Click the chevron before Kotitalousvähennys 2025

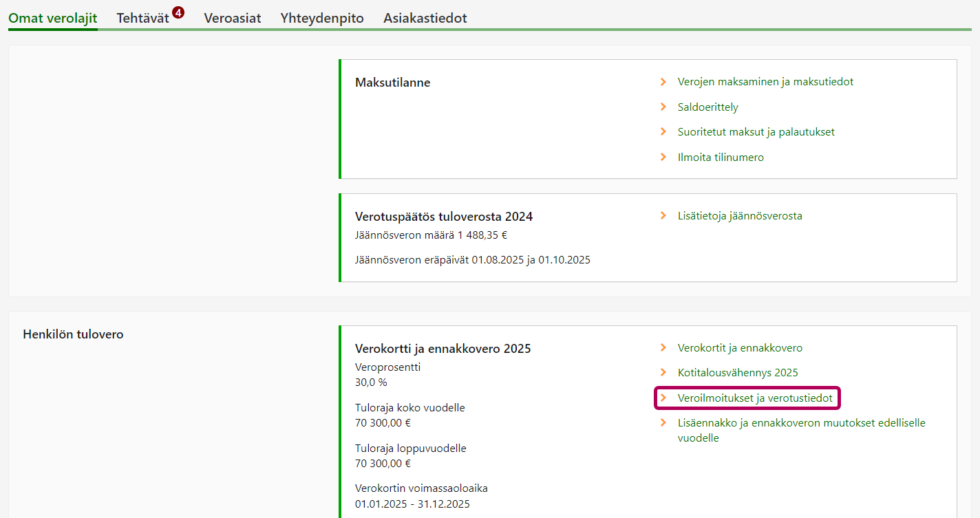pos(663,373)
